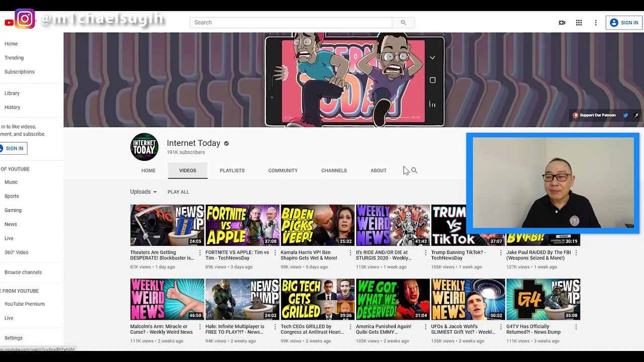Open the CHANNELS tab

(x=334, y=170)
